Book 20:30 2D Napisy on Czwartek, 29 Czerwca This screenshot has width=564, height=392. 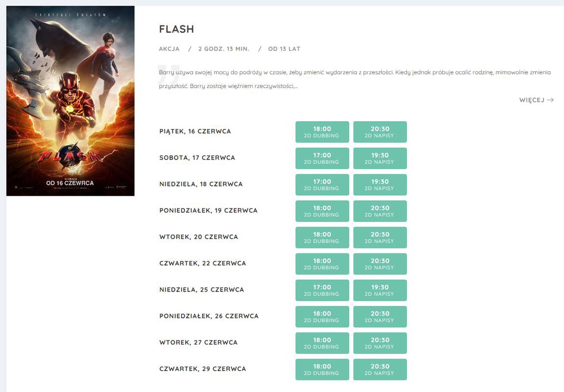(380, 369)
